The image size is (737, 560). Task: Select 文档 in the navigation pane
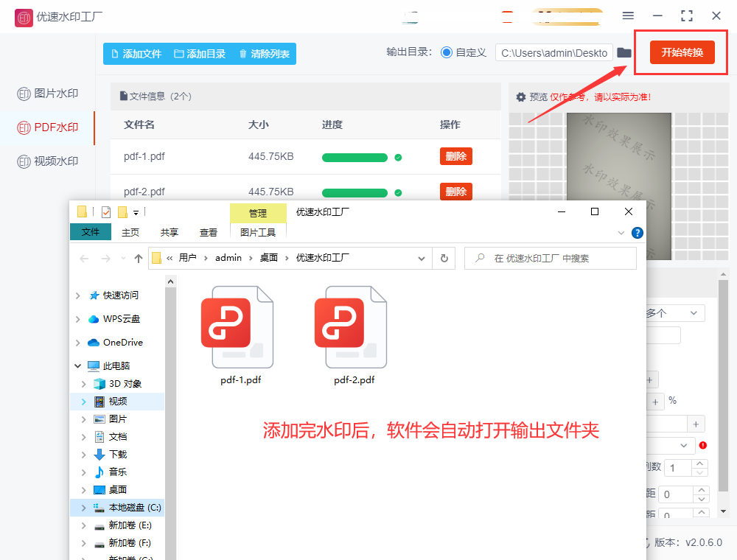(x=117, y=437)
